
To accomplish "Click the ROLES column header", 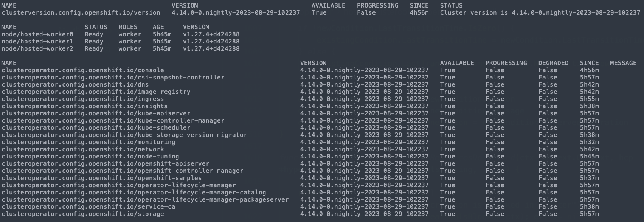I will tap(130, 27).
